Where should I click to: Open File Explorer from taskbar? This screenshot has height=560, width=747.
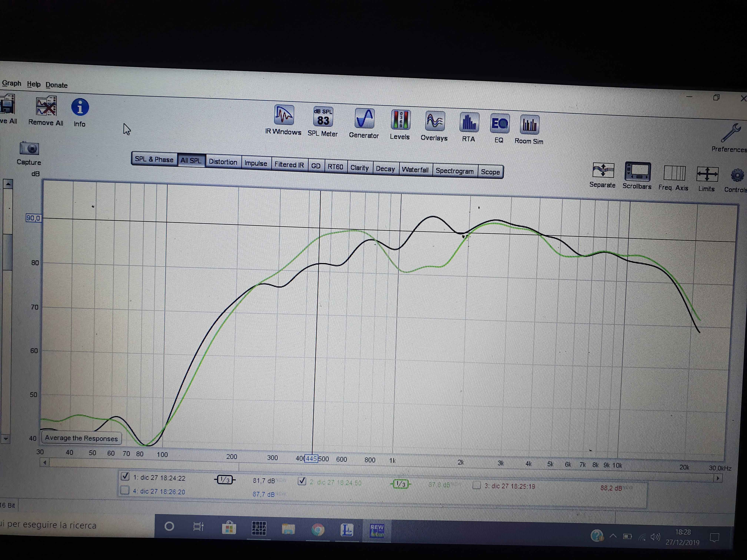coord(288,529)
